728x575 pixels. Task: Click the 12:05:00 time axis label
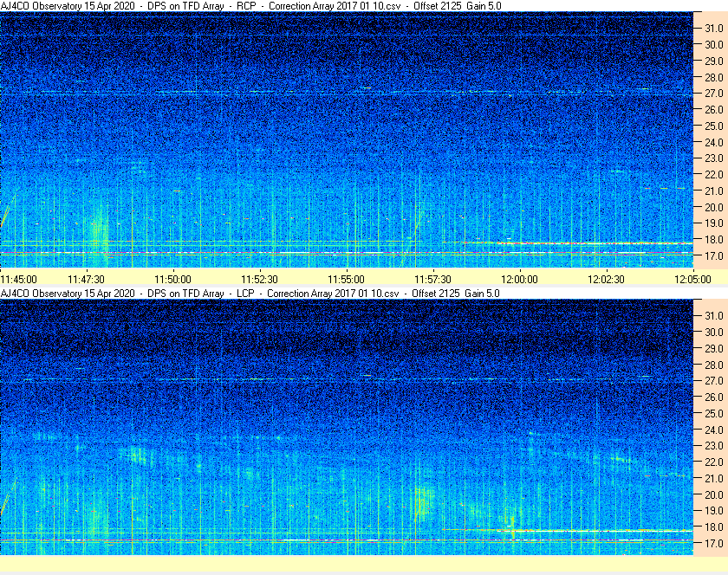coord(692,280)
